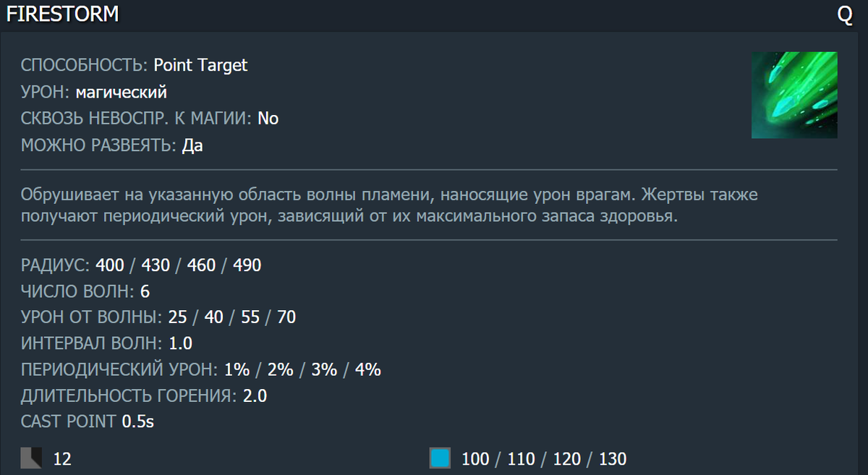Select the ПЕРИОДИЧЕСКИЙ УРОН label icon row
The image size is (868, 475).
118,369
